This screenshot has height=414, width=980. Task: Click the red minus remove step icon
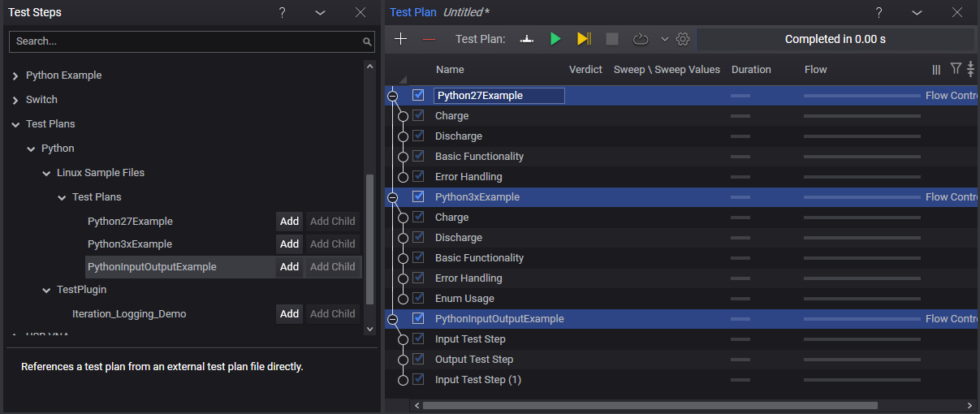429,39
